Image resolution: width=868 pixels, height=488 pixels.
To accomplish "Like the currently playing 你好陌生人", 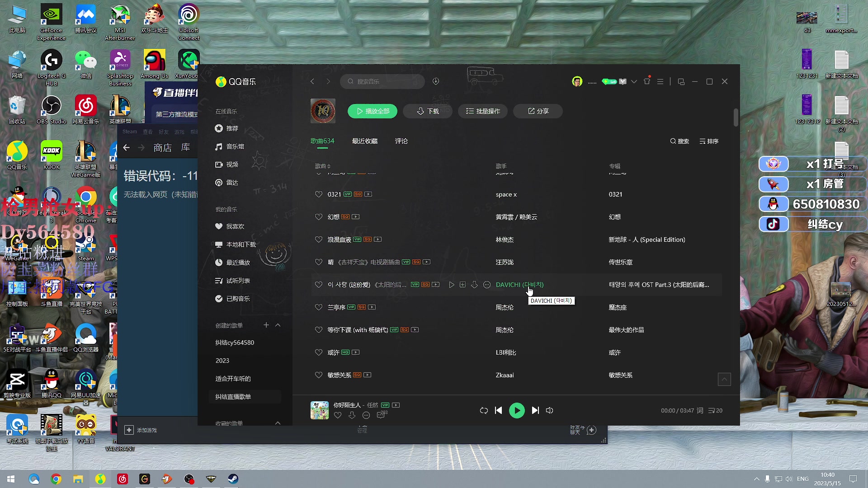I will coord(338,415).
